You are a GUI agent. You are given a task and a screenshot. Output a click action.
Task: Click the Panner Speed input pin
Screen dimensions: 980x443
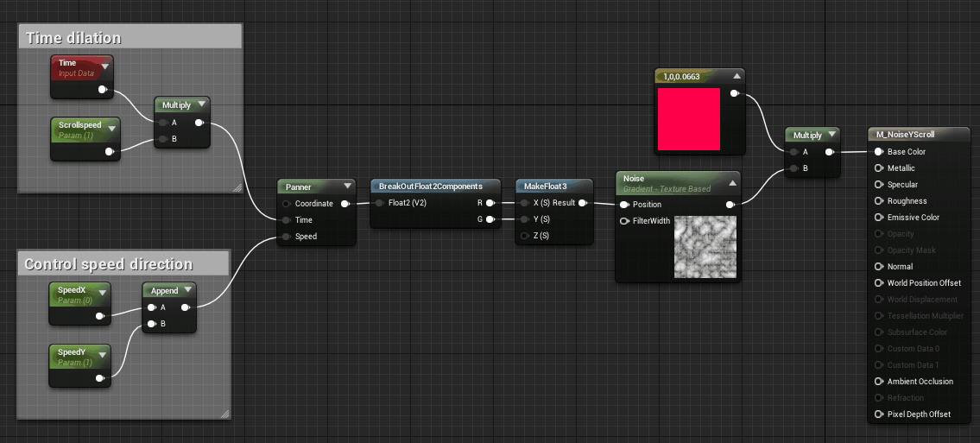pyautogui.click(x=287, y=237)
